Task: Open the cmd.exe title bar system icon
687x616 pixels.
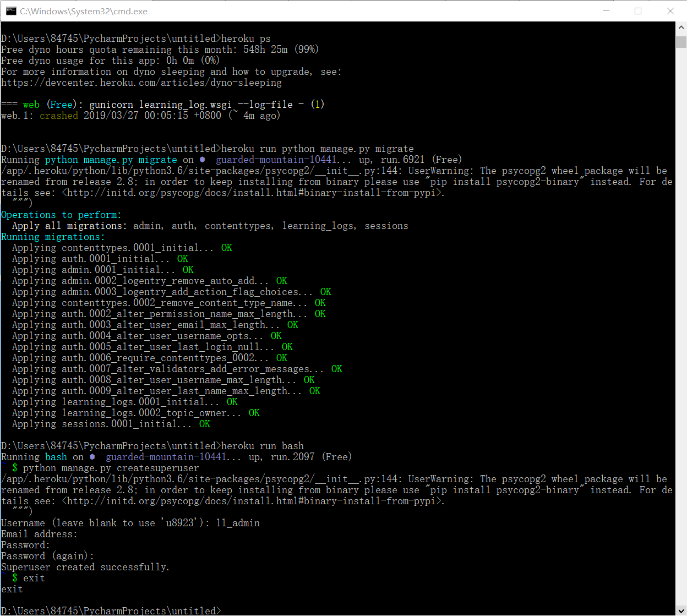Action: (x=11, y=11)
